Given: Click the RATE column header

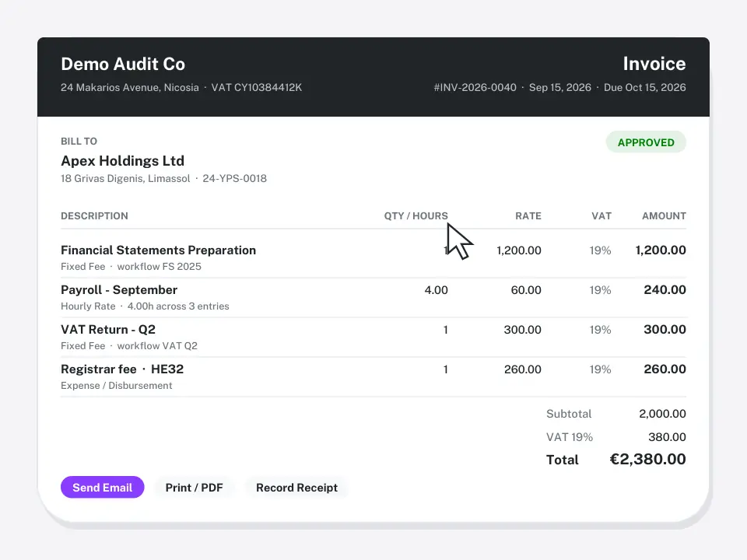Looking at the screenshot, I should [528, 216].
